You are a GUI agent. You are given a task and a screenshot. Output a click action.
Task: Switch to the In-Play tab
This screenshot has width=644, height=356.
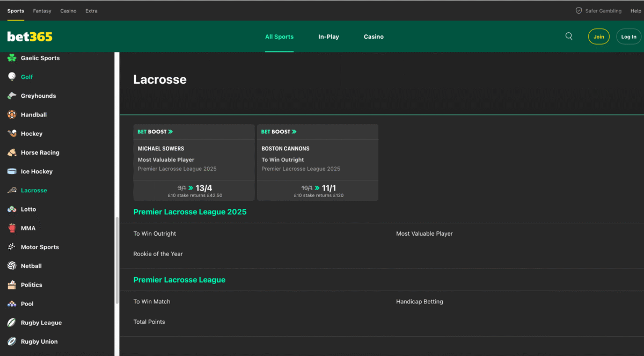328,37
